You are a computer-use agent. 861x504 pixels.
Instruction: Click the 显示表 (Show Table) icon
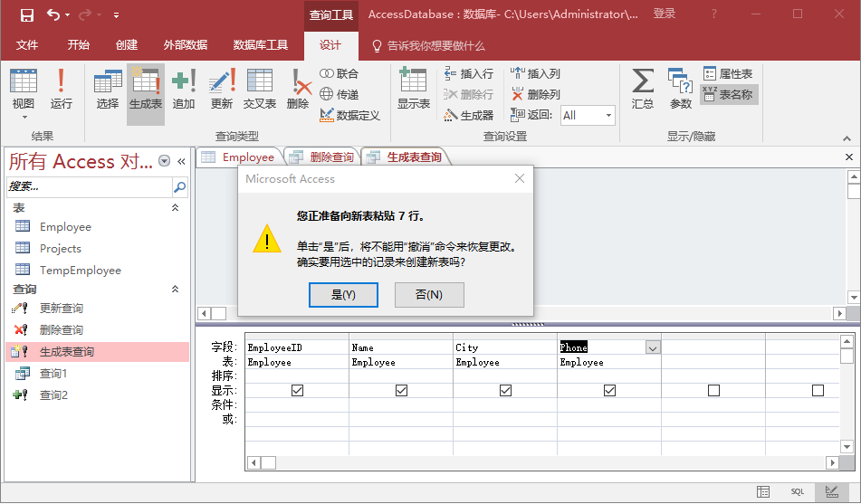[x=413, y=90]
